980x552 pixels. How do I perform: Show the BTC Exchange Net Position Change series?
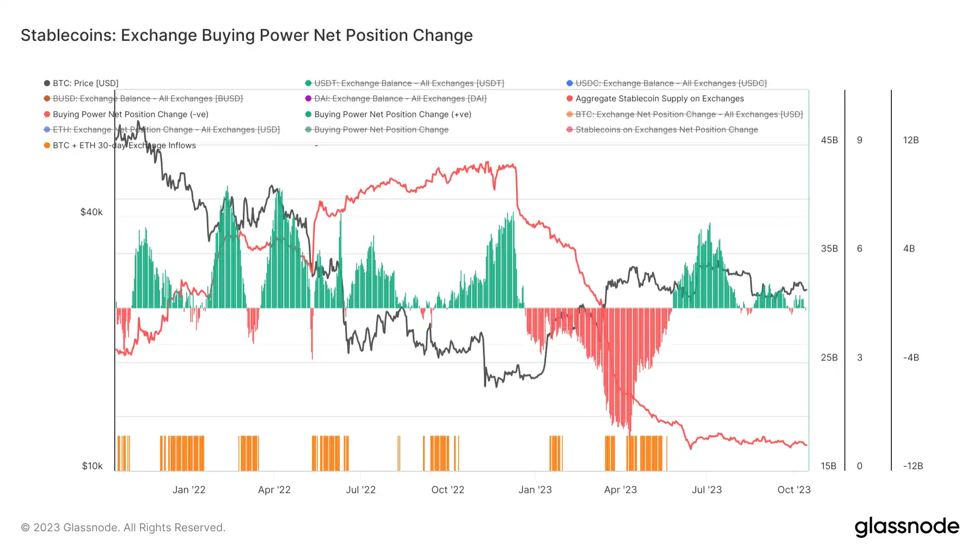click(689, 114)
